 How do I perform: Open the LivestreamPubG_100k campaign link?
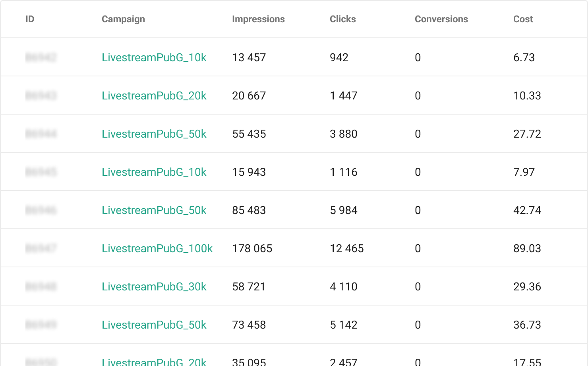coord(157,248)
